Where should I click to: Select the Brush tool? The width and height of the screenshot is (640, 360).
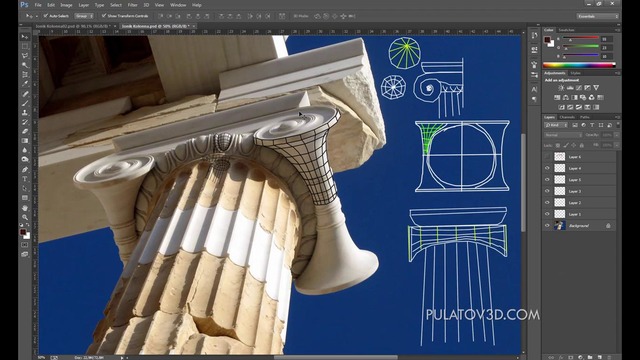pyautogui.click(x=25, y=103)
